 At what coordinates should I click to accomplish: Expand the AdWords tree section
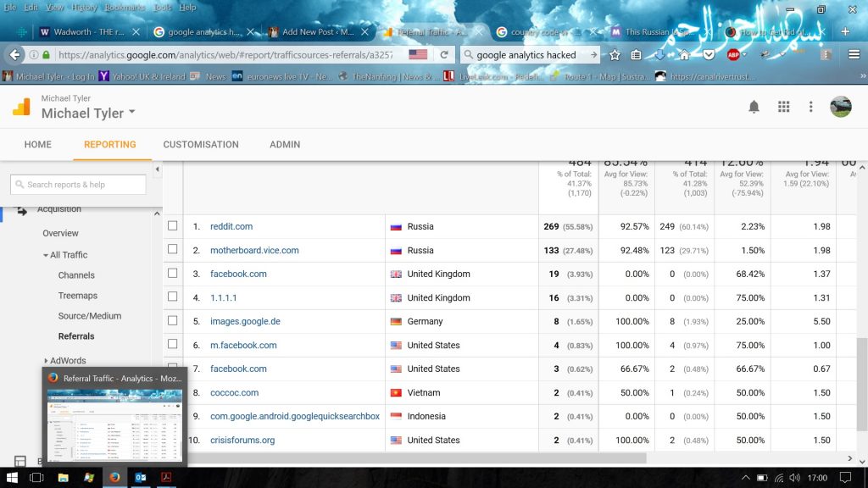pos(46,361)
